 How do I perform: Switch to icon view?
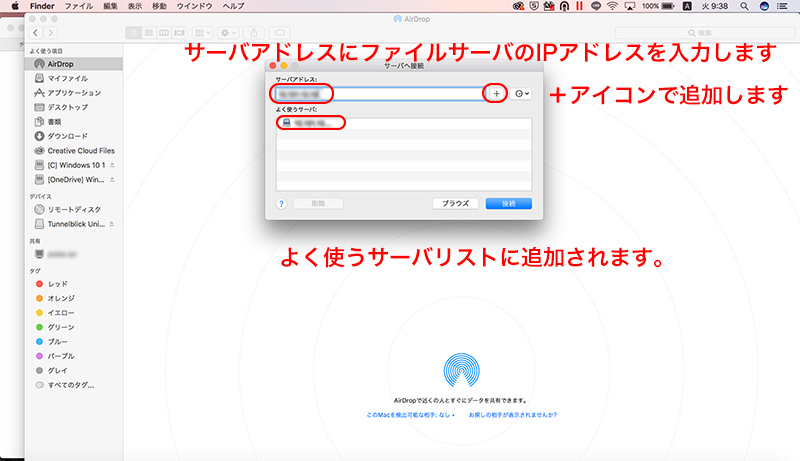click(133, 33)
